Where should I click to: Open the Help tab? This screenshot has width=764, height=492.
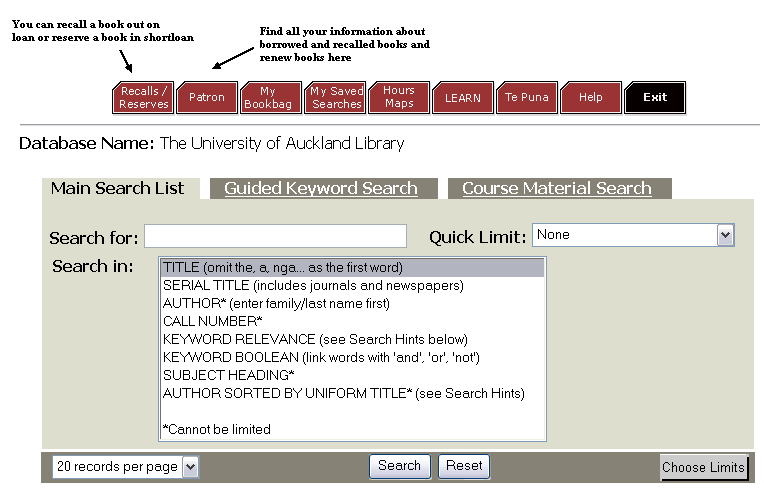591,97
